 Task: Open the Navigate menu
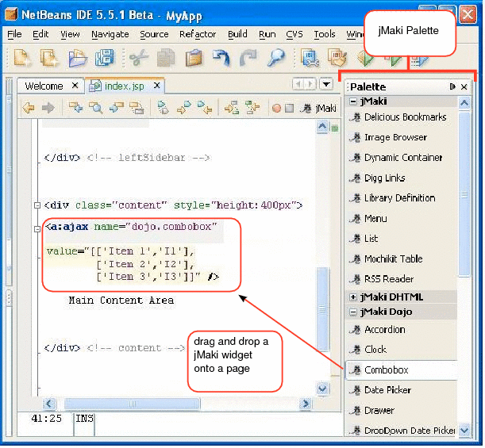click(x=110, y=34)
